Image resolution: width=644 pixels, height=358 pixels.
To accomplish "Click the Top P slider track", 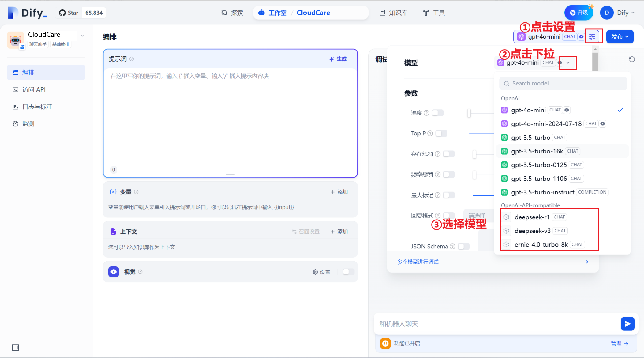I will [x=481, y=134].
